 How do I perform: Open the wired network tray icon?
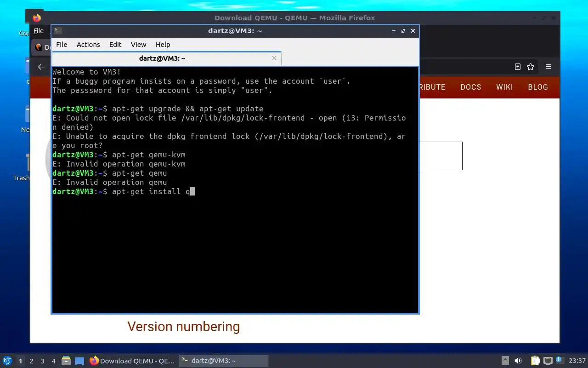coord(548,361)
